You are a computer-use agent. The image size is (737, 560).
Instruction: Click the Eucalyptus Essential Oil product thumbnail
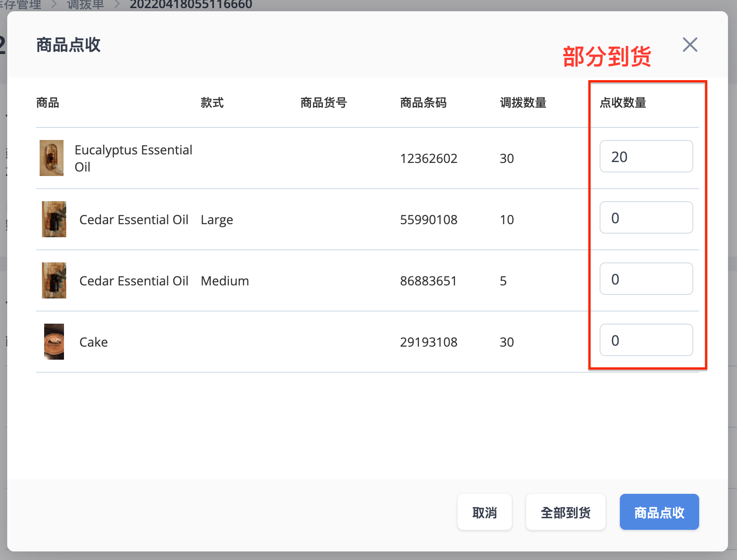pos(51,158)
